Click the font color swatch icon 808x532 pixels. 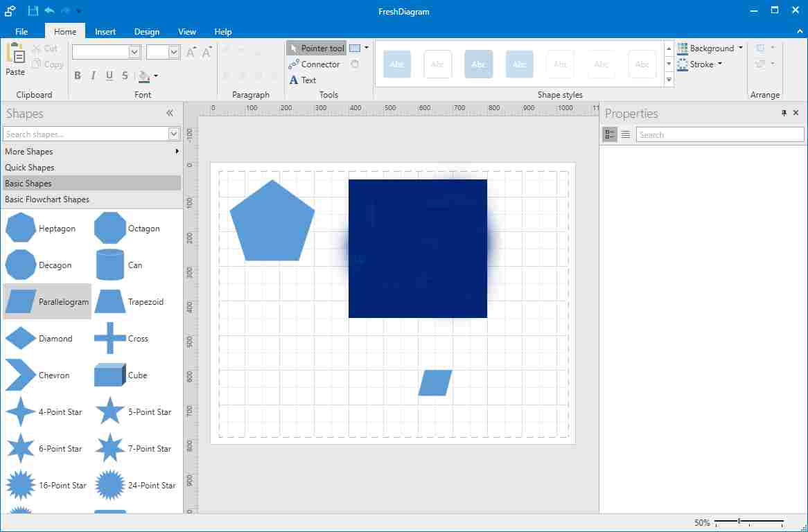(x=144, y=76)
